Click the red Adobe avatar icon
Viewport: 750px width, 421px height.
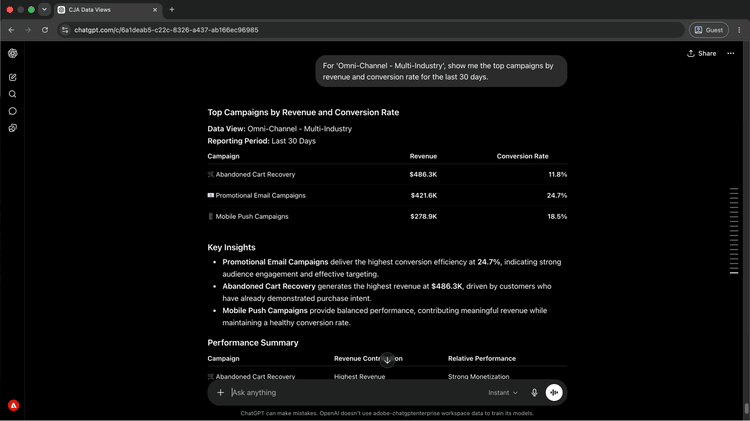click(13, 405)
